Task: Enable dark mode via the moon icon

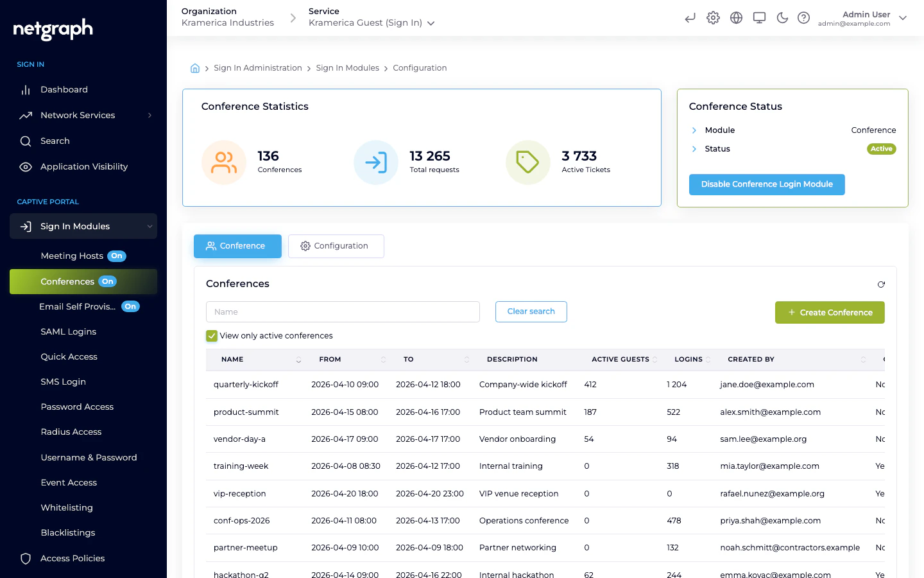Action: click(x=782, y=17)
